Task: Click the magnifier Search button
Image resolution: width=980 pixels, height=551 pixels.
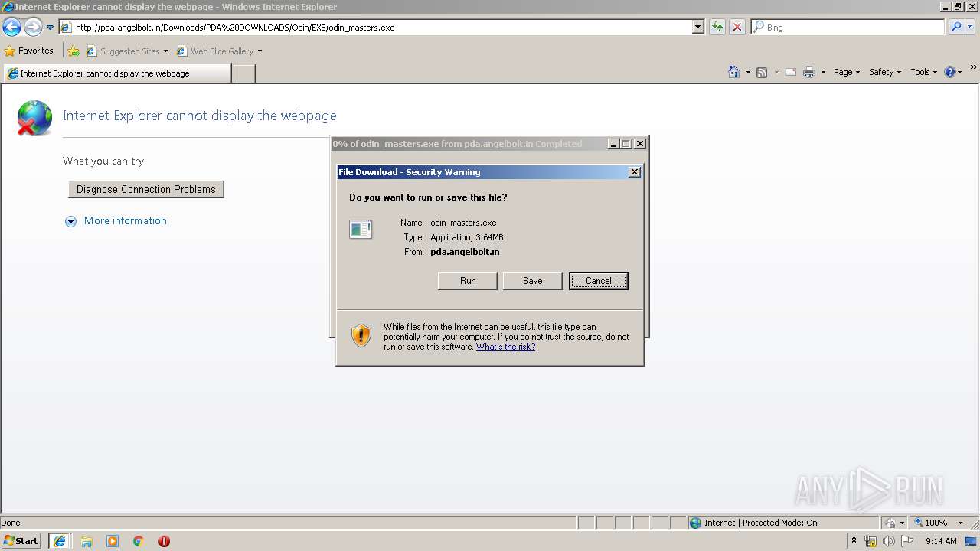Action: (956, 28)
